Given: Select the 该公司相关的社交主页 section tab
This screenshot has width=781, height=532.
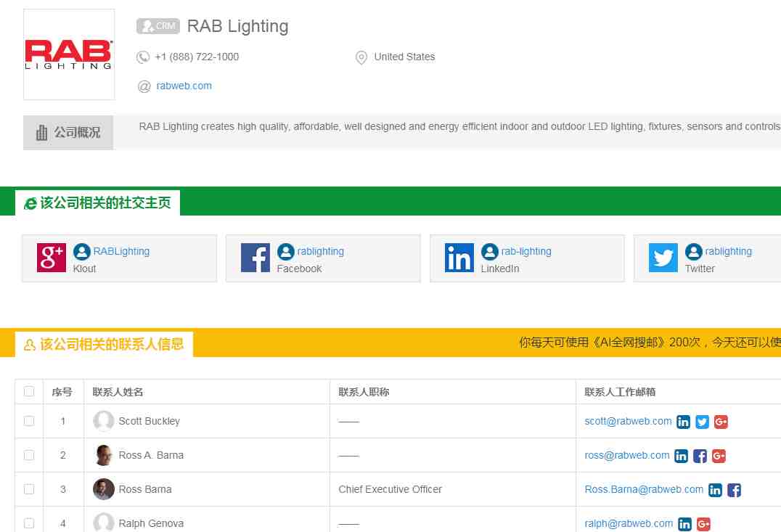Looking at the screenshot, I should [x=97, y=202].
